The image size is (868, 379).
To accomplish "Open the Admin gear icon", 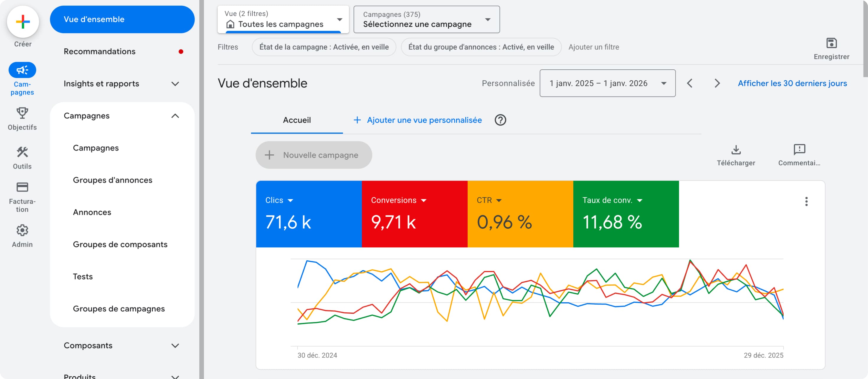I will (22, 231).
